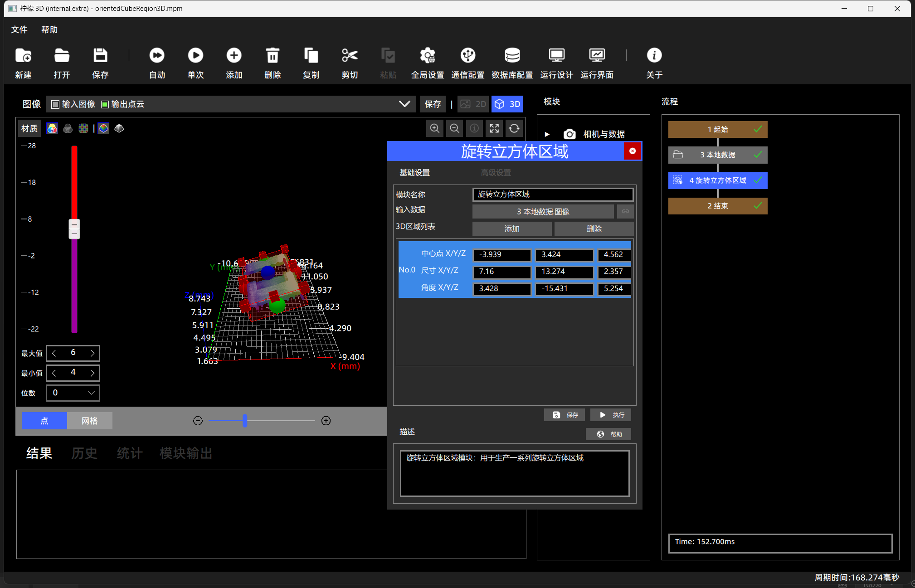Expand the 相机与数据 module group
Screen dimensions: 915x588
click(x=547, y=134)
